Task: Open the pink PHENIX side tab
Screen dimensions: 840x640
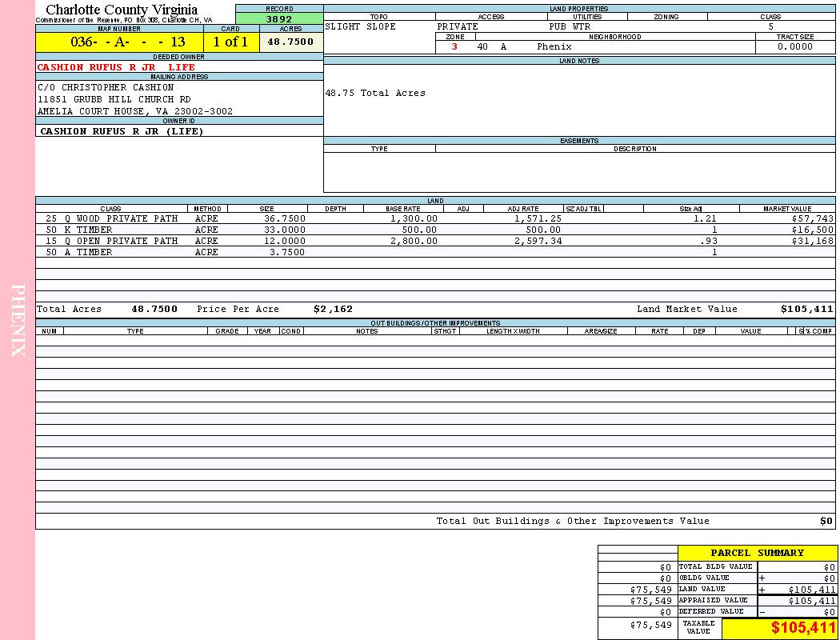Action: point(18,320)
